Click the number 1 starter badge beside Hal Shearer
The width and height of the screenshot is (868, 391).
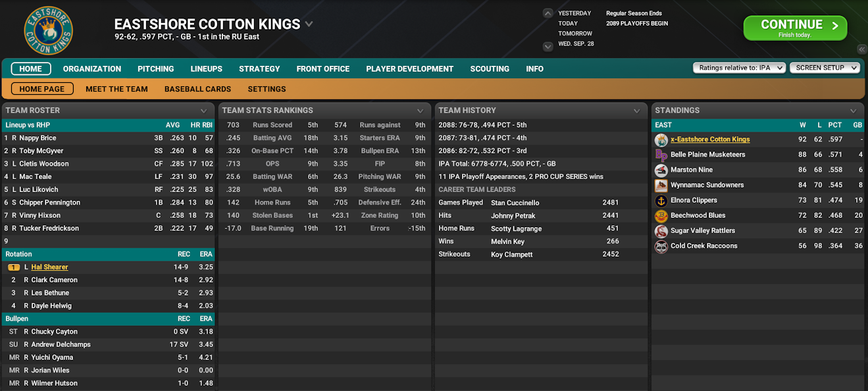(x=14, y=267)
